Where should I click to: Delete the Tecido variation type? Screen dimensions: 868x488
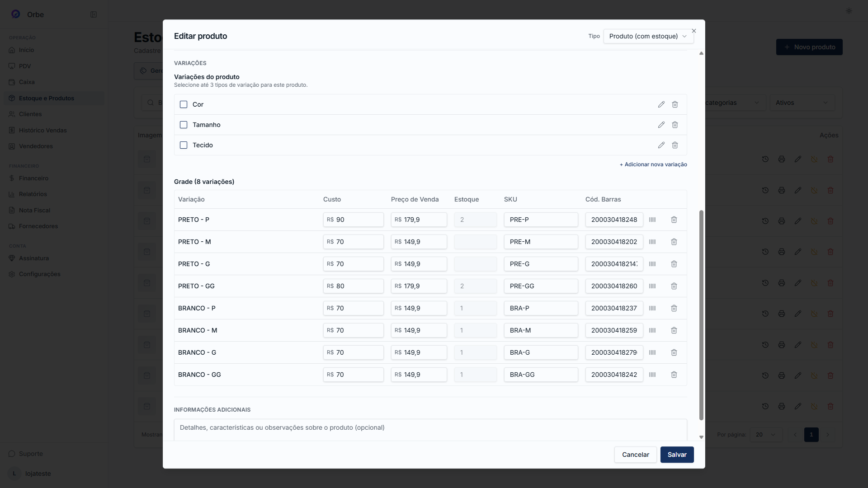(675, 145)
